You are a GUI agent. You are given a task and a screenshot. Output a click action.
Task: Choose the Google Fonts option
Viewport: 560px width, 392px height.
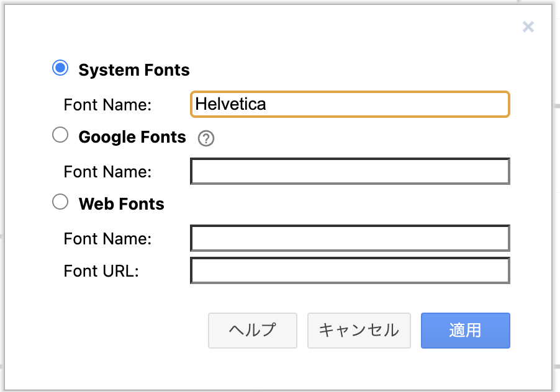(x=60, y=135)
